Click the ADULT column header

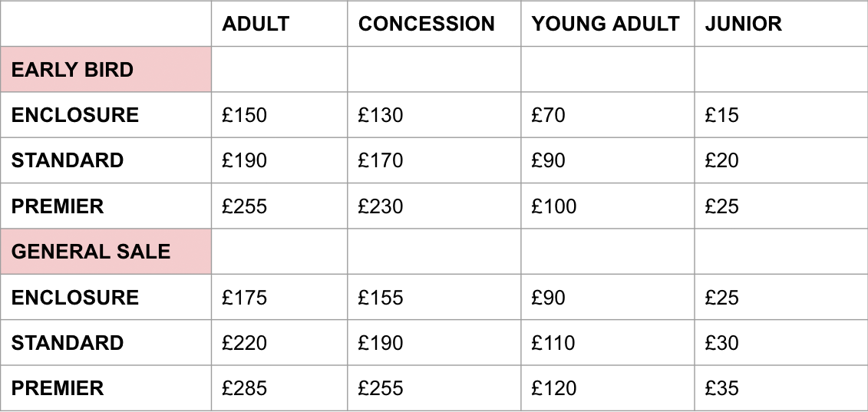(279, 24)
